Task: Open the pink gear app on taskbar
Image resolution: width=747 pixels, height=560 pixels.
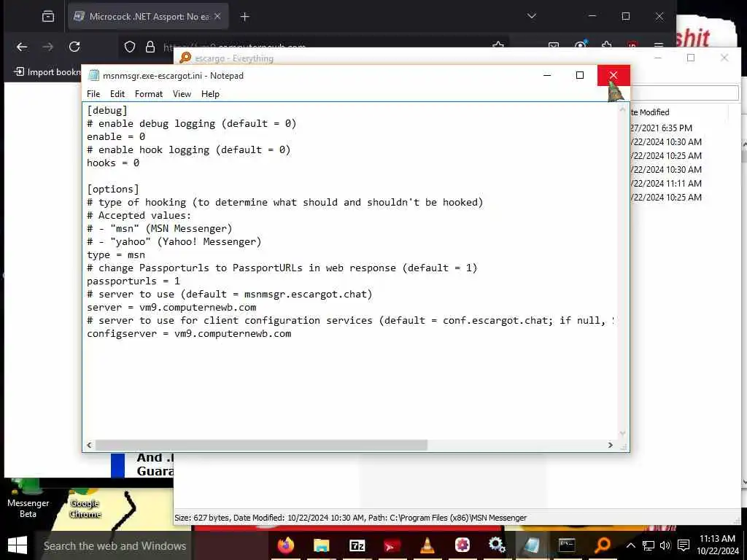Action: (x=462, y=545)
